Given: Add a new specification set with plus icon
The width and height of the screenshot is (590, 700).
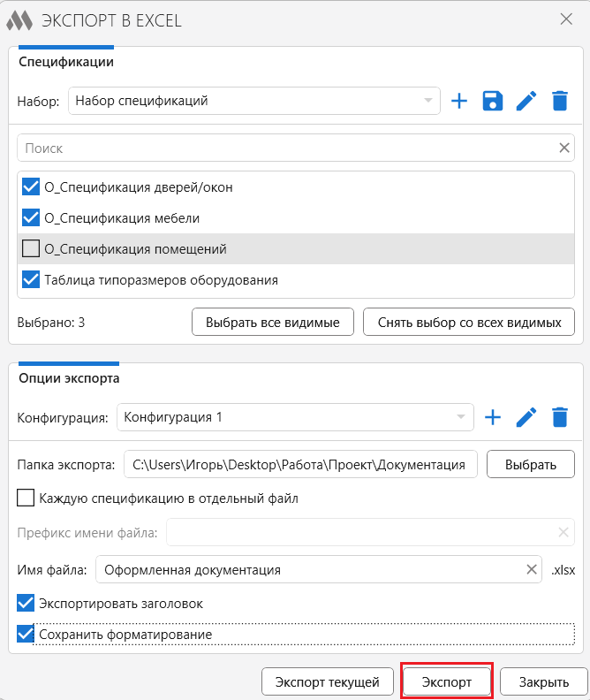Looking at the screenshot, I should pos(459,101).
